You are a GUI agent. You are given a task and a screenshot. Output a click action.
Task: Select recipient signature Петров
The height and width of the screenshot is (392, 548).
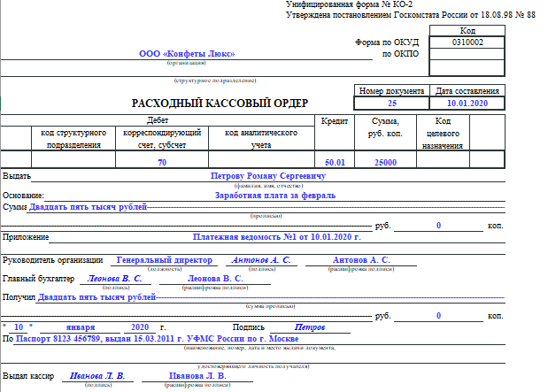310,327
